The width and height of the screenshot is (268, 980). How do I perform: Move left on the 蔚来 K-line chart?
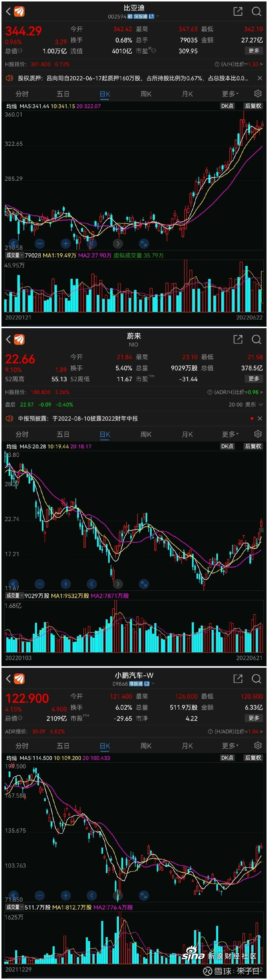(91, 584)
